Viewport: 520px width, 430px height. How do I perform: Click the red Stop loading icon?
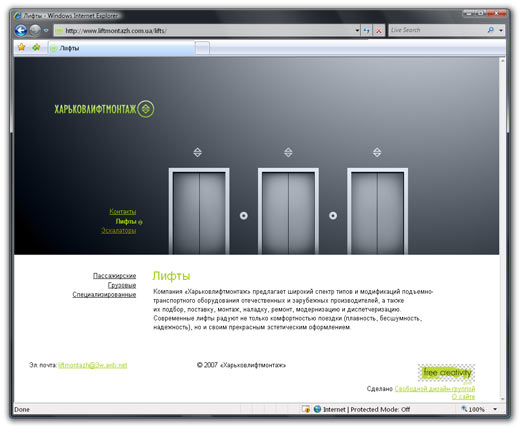pyautogui.click(x=379, y=31)
